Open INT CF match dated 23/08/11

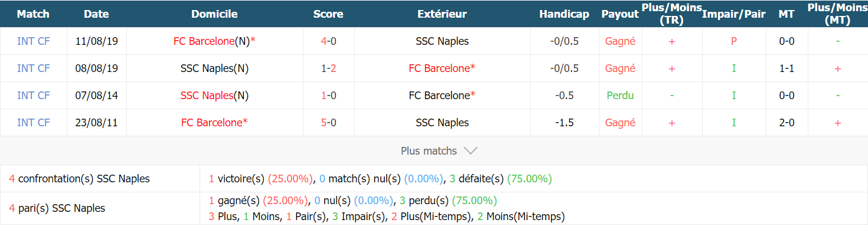click(x=34, y=123)
